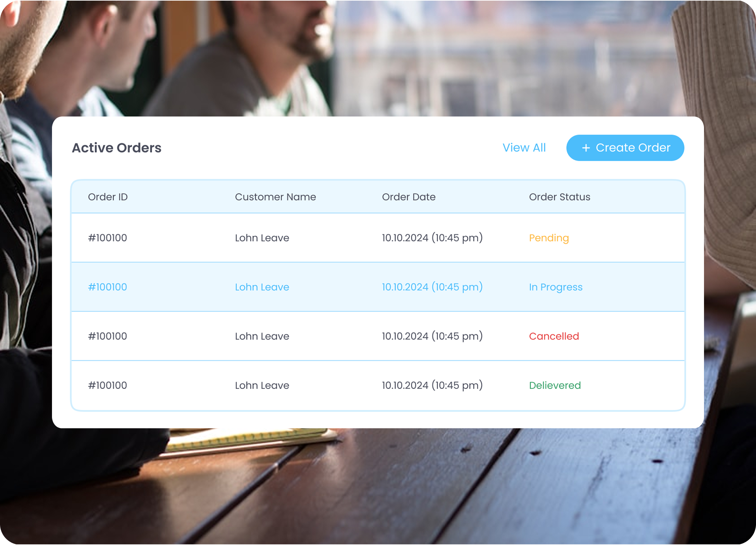Click the Customer Name column header
The width and height of the screenshot is (756, 545).
click(x=275, y=197)
